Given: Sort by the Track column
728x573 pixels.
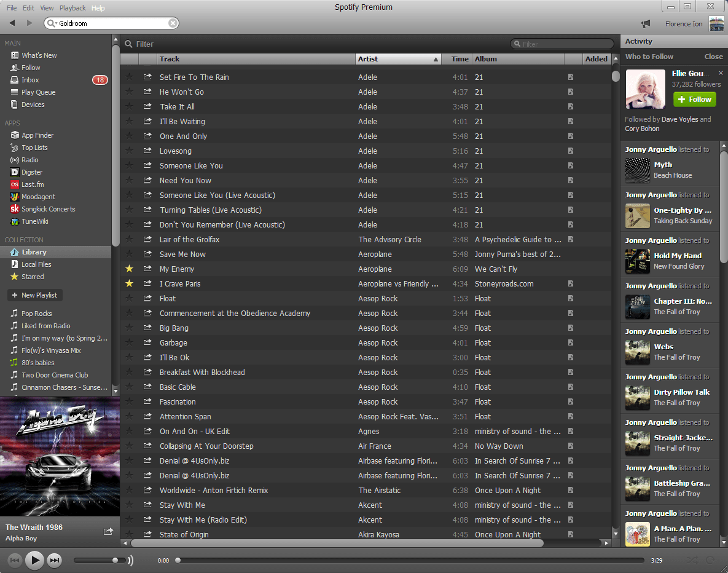Looking at the screenshot, I should tap(256, 59).
